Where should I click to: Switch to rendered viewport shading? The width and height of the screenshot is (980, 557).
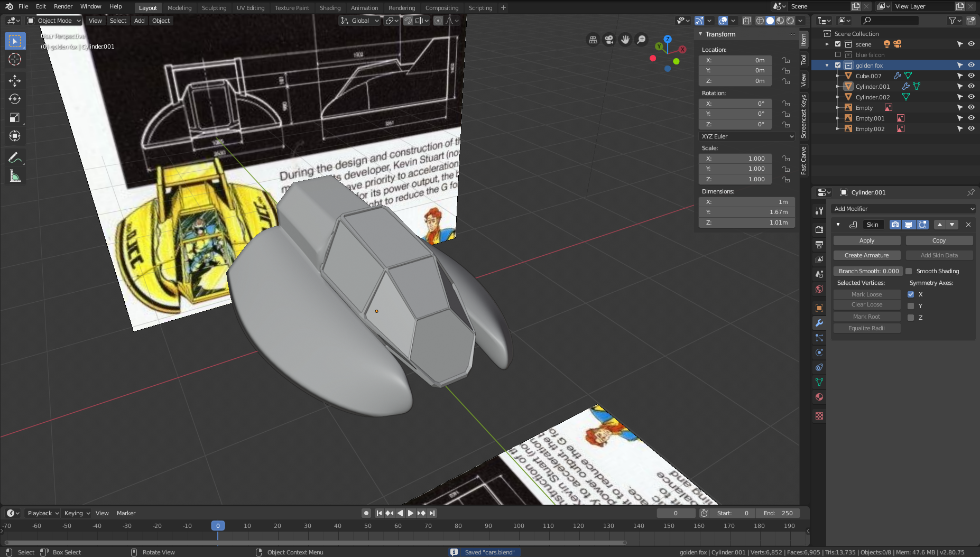click(x=790, y=21)
